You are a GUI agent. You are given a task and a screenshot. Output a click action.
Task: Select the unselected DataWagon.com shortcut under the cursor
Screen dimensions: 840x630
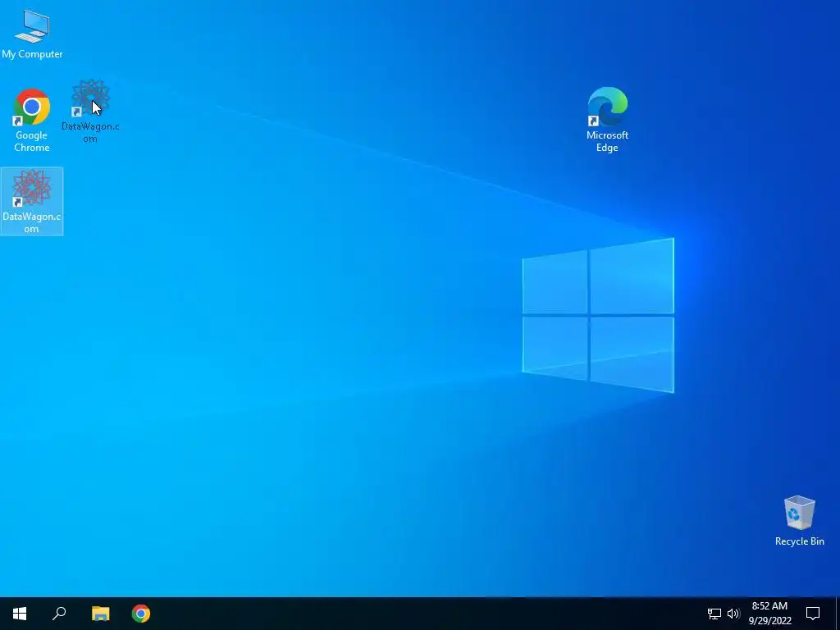pos(90,112)
